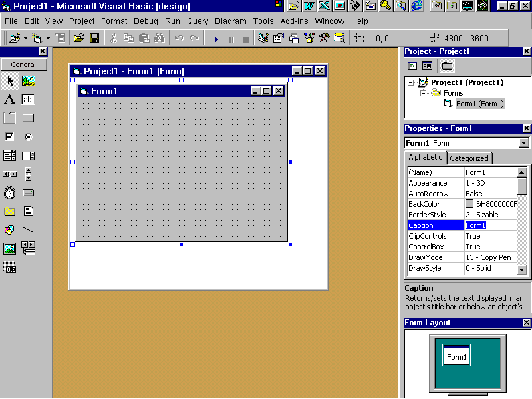Click Properties list scroll down arrow

(x=522, y=270)
